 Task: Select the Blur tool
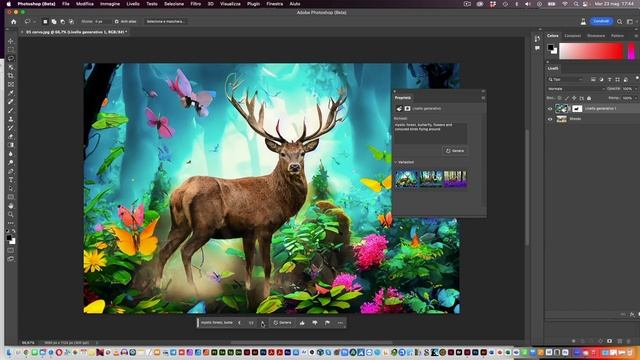point(11,154)
